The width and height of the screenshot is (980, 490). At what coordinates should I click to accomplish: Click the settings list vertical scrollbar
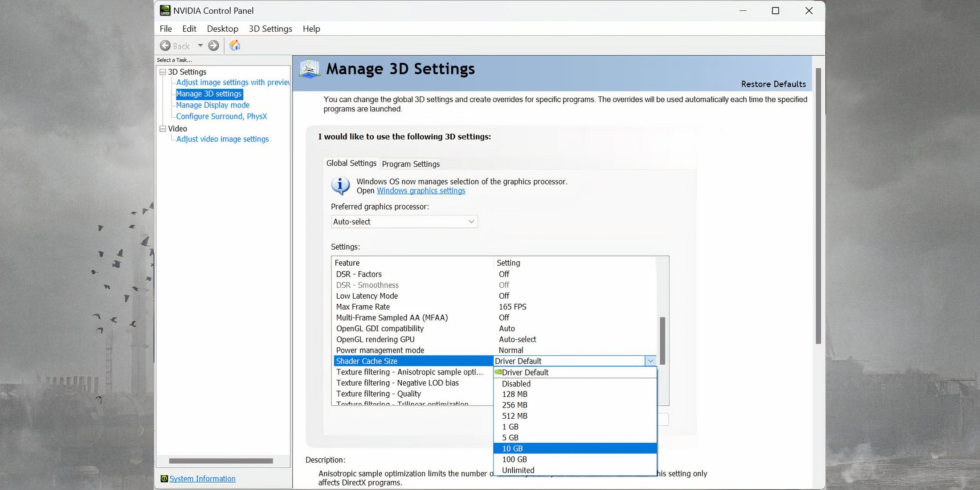click(662, 340)
